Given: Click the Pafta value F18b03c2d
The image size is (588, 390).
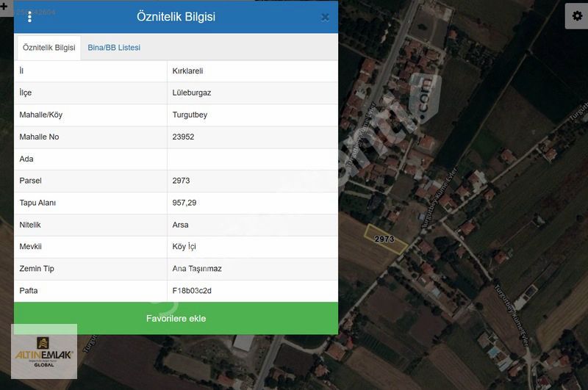Looking at the screenshot, I should [x=192, y=291].
